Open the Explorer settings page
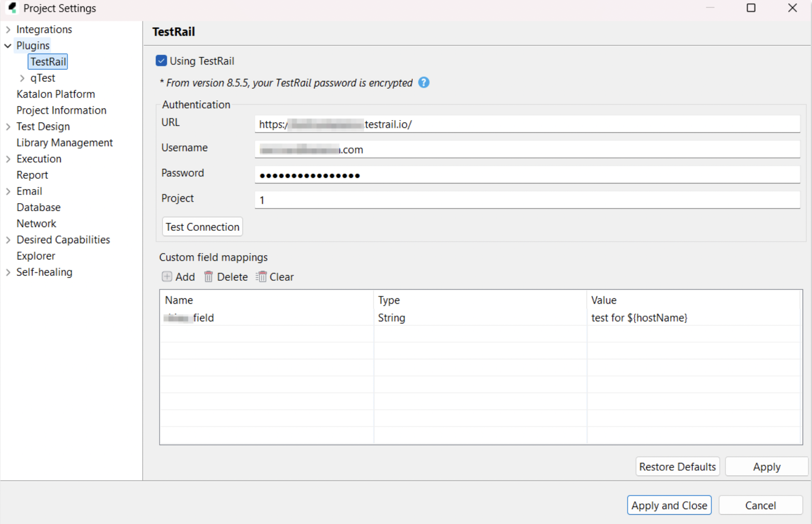Screen dimensions: 812x524 coord(36,256)
